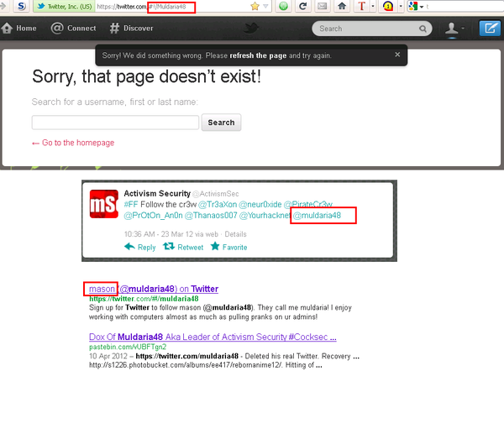Open @Pr0t0n_An0n mention
This screenshot has width=504, height=439.
click(154, 216)
